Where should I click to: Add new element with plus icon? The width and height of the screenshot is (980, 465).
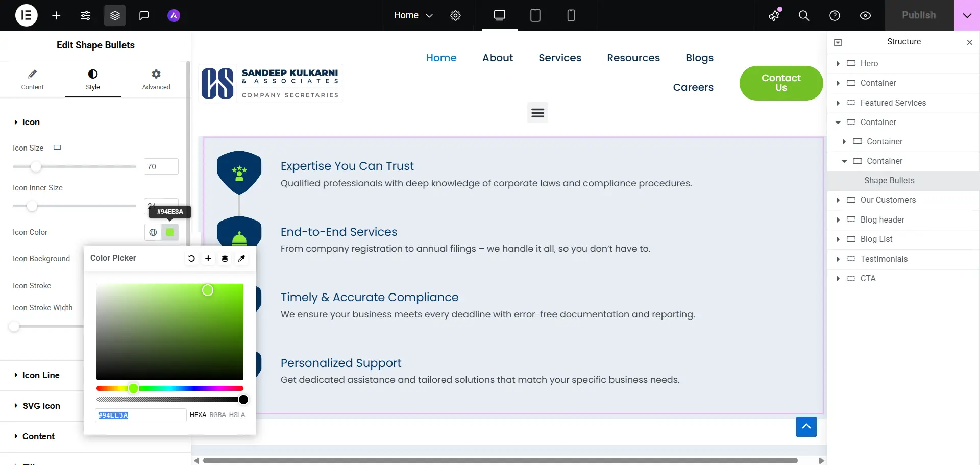click(56, 15)
